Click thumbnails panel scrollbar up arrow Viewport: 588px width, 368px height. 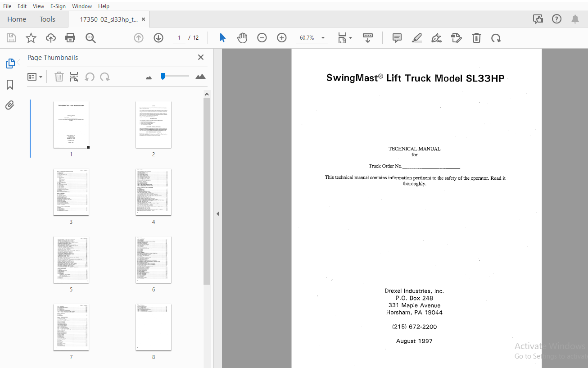(x=207, y=94)
